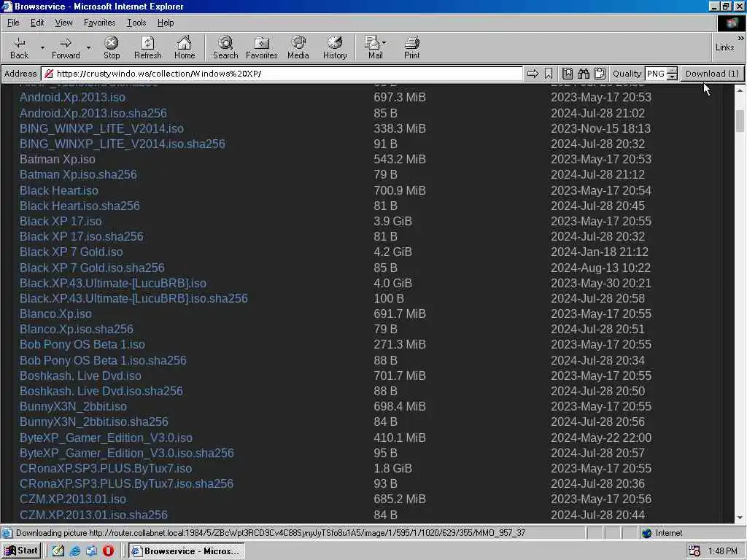
Task: Click the notepad quick launch icon
Action: click(58, 551)
